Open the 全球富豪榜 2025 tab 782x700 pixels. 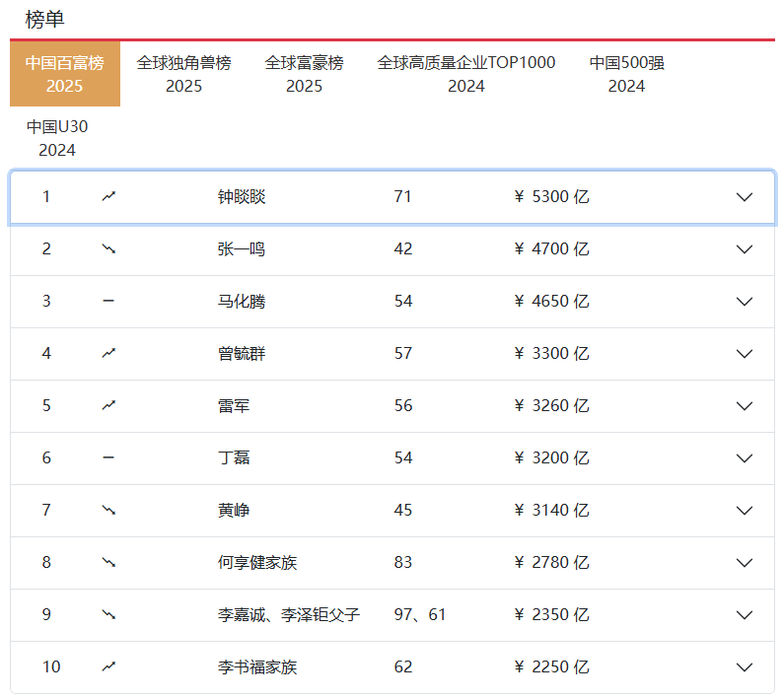tap(304, 74)
